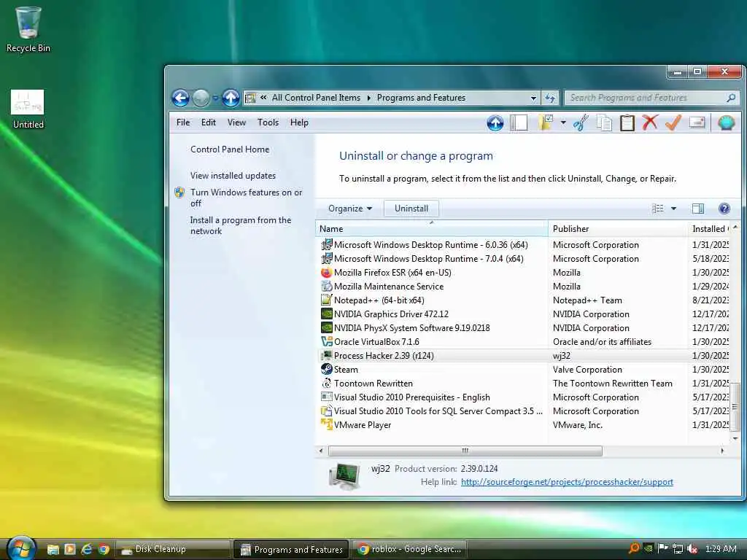The width and height of the screenshot is (747, 560).
Task: Click the horizontal scrollbar right arrow
Action: pyautogui.click(x=722, y=451)
